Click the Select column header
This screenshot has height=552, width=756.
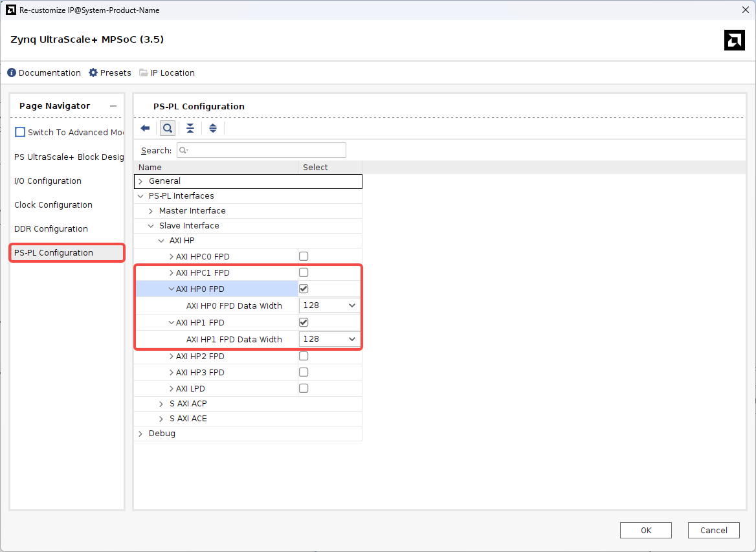click(x=330, y=168)
